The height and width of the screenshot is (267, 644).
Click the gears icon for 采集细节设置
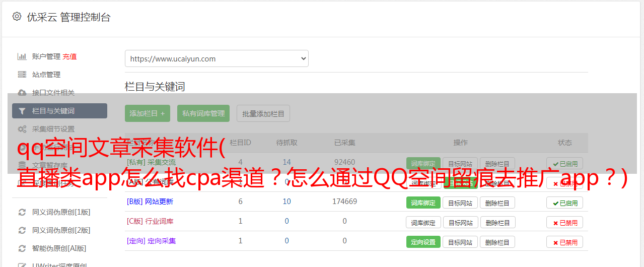(x=22, y=129)
